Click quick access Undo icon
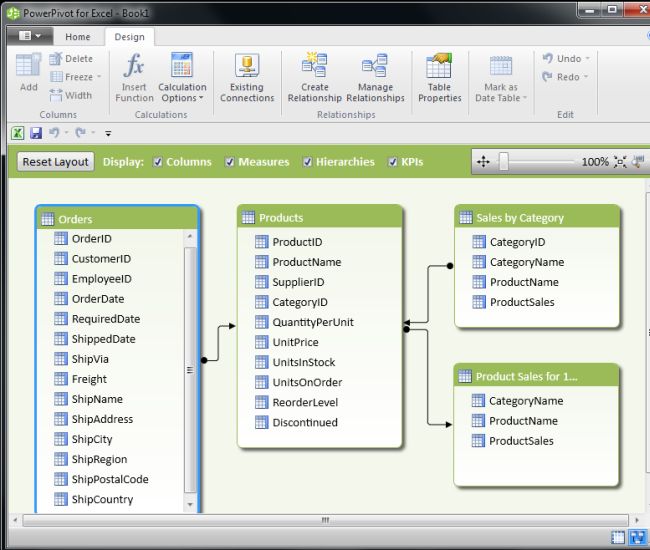Viewport: 650px width, 550px height. [x=54, y=133]
